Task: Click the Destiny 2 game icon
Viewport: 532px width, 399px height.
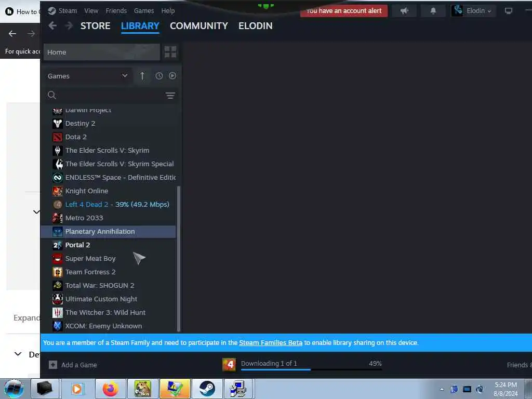Action: coord(57,124)
